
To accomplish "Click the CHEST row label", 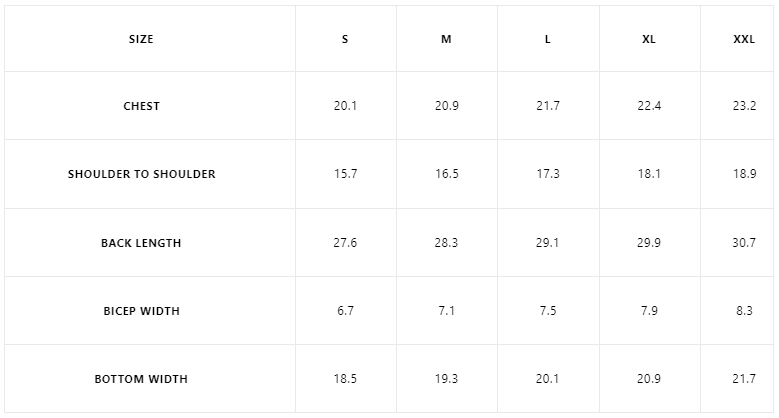I will pos(141,106).
